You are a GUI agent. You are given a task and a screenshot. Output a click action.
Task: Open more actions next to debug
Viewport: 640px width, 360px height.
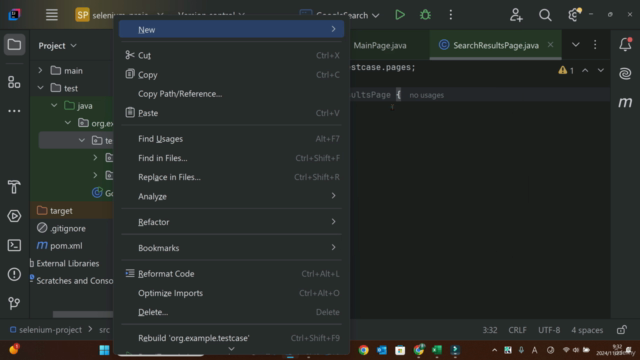coord(451,15)
